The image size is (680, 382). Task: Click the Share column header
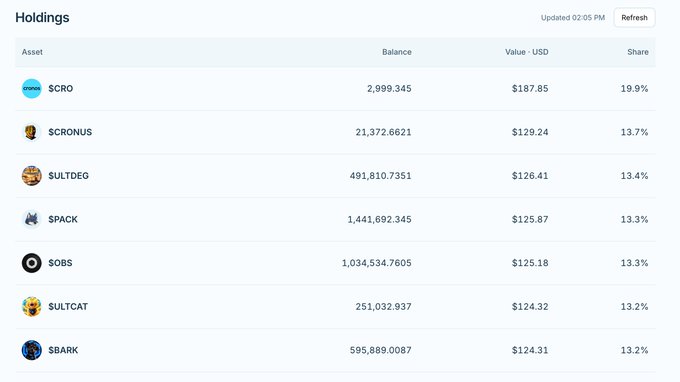(x=638, y=52)
